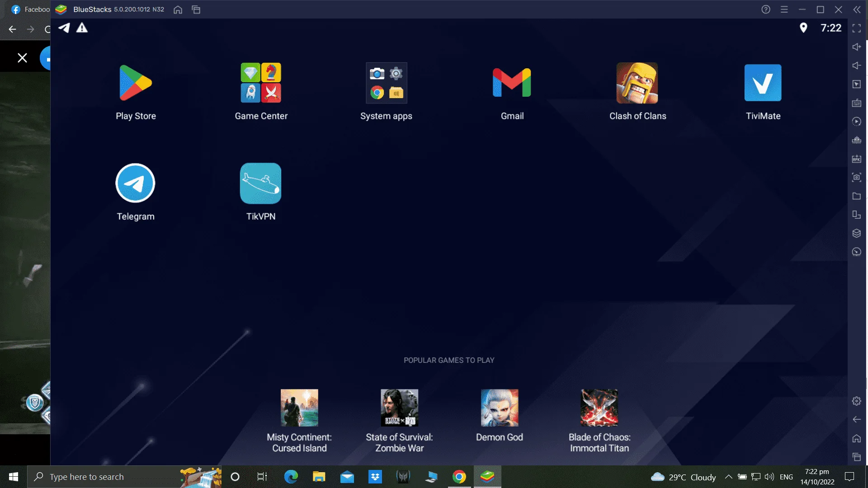Switch to the Facebook browser tab
The width and height of the screenshot is (868, 488).
pyautogui.click(x=30, y=9)
